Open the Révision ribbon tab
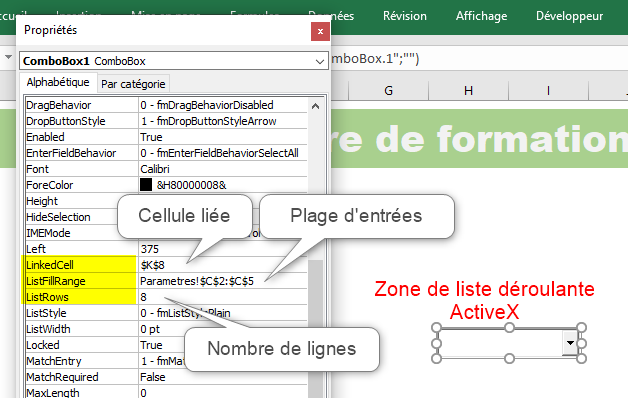The image size is (628, 398). tap(405, 16)
